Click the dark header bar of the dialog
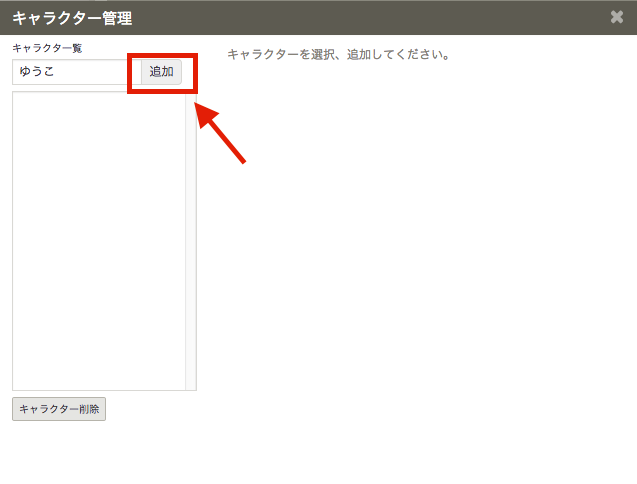Image resolution: width=637 pixels, height=484 pixels. click(x=350, y=17)
